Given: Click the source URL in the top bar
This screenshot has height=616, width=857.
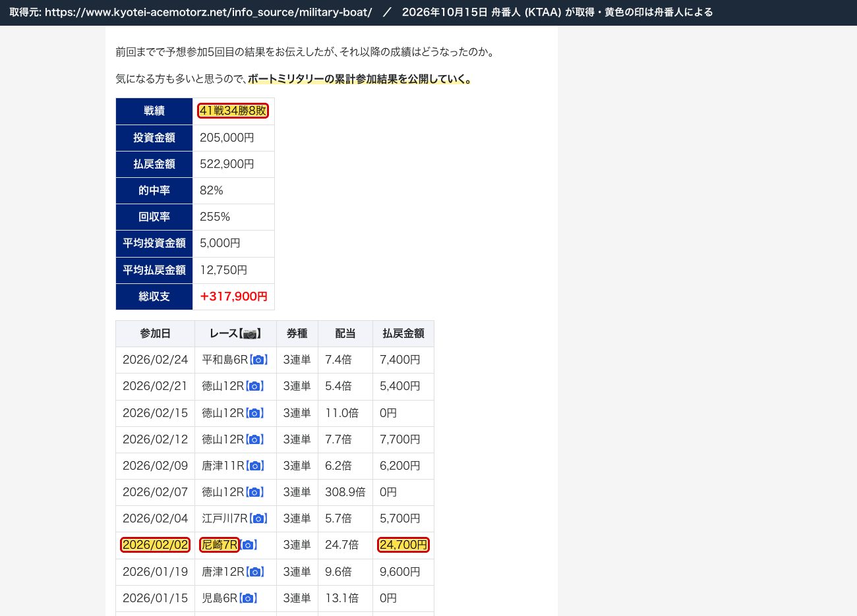Looking at the screenshot, I should (208, 13).
